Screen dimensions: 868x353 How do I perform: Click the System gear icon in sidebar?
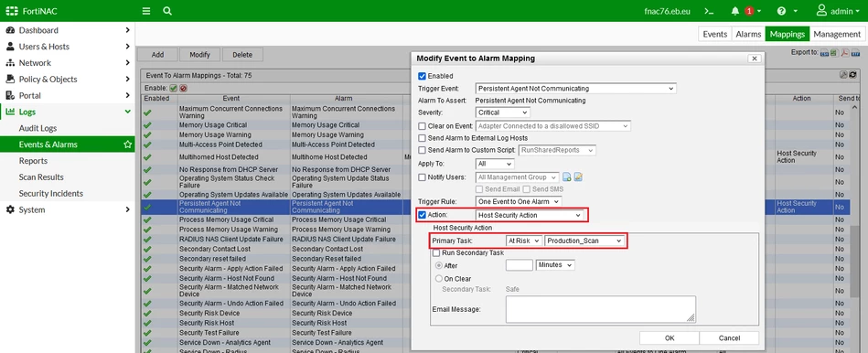(10, 209)
